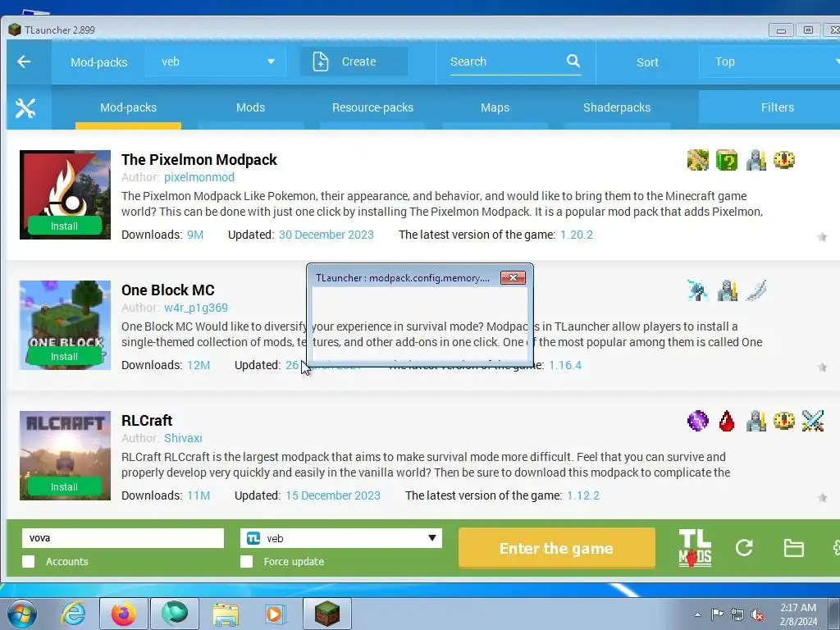Screen dimensions: 840x630
Task: Click RLCraft's game version 1.12.2
Action: click(x=583, y=495)
